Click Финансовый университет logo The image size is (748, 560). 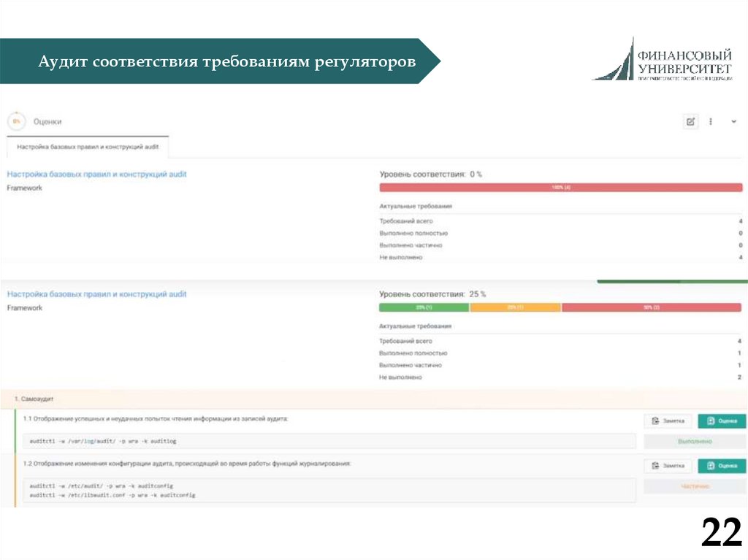pos(662,60)
